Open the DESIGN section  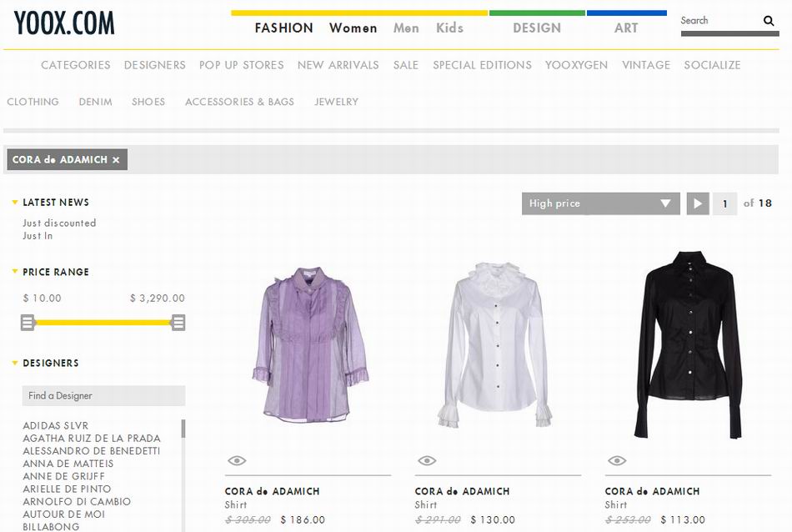click(x=537, y=28)
